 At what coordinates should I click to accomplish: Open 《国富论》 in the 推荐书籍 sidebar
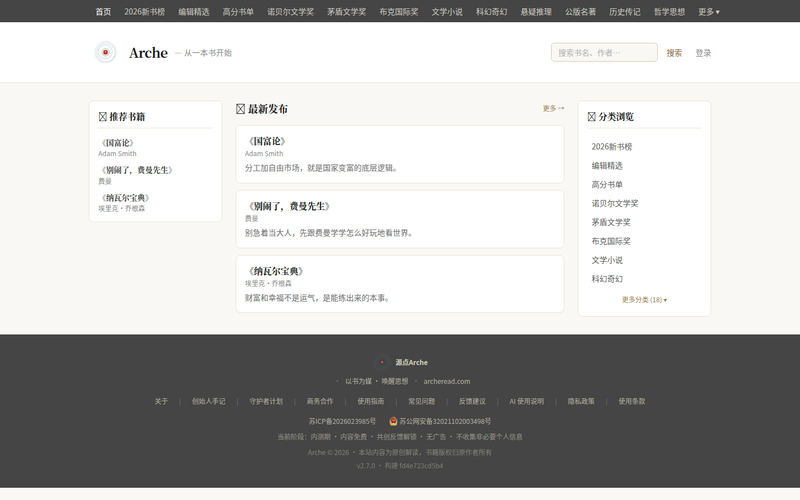tap(117, 143)
